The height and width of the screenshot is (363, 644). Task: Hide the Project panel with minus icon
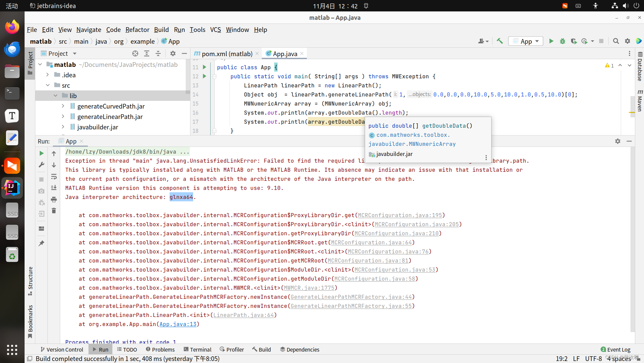point(184,53)
